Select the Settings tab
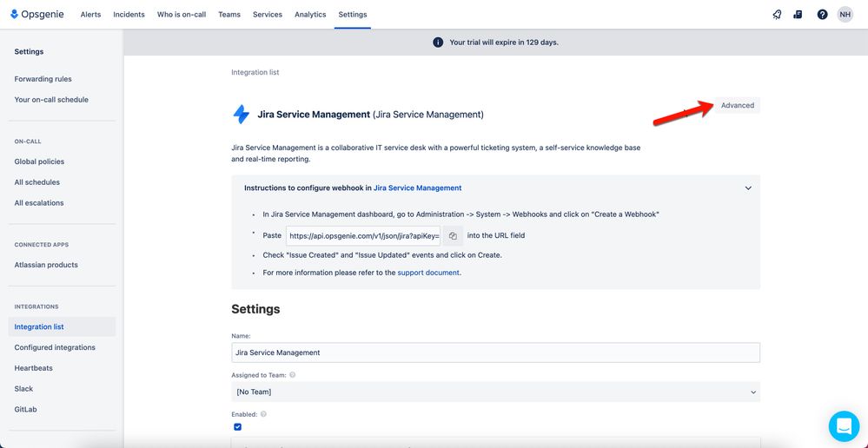 [x=353, y=15]
